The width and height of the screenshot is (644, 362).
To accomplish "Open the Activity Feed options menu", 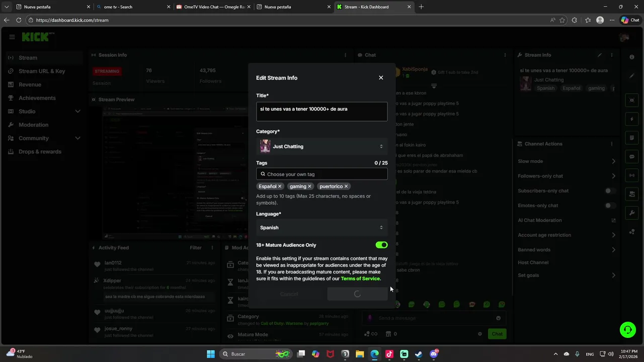I will pos(212,247).
